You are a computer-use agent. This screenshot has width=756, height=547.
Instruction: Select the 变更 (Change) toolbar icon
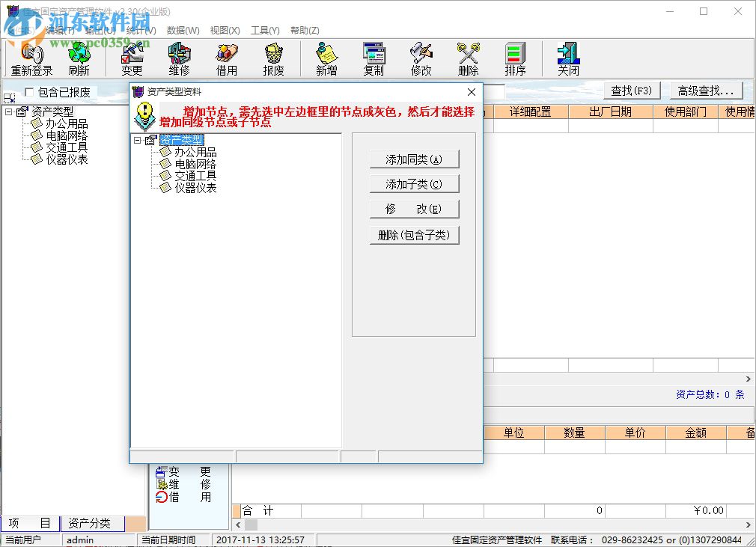click(x=131, y=58)
